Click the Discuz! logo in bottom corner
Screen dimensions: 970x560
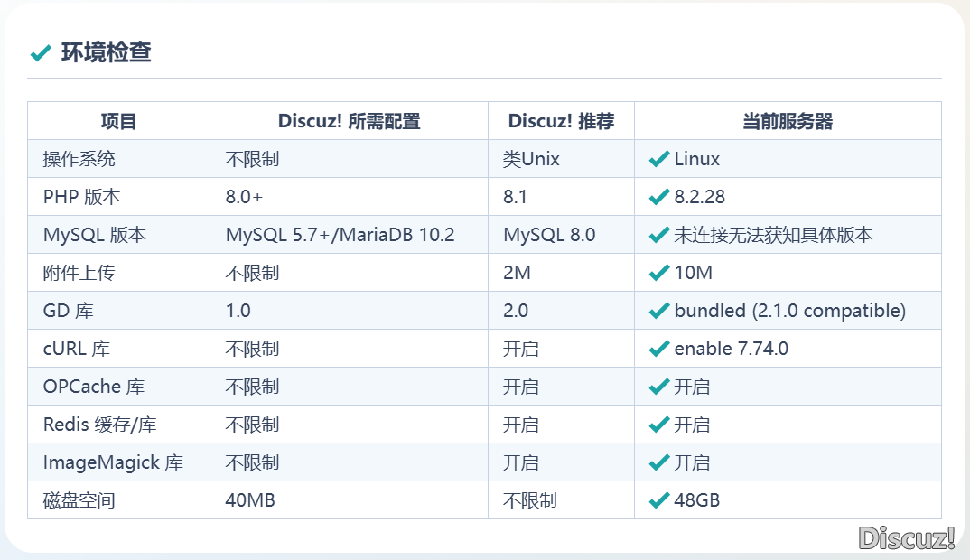coord(906,538)
